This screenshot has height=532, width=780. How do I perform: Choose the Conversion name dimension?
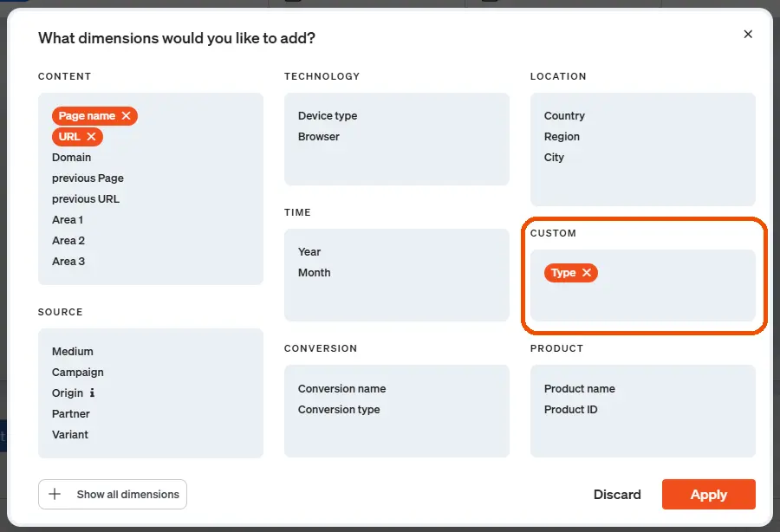pyautogui.click(x=341, y=389)
